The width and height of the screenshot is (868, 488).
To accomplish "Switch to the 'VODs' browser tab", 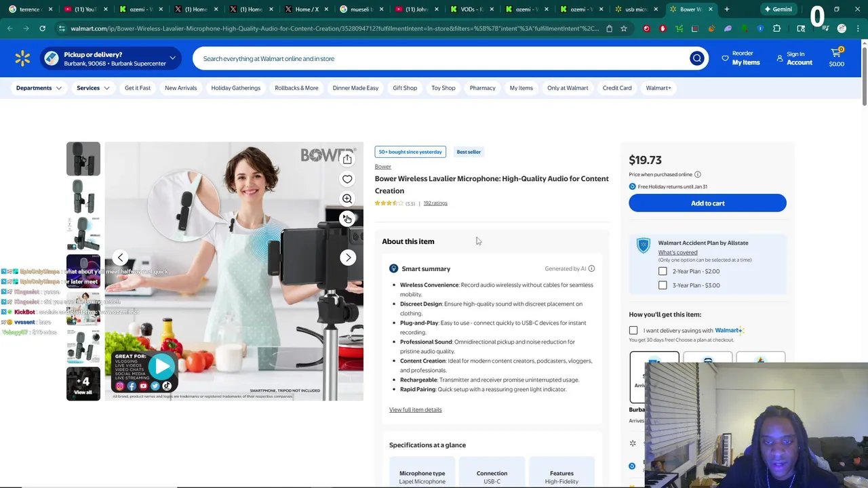I will pos(471,9).
